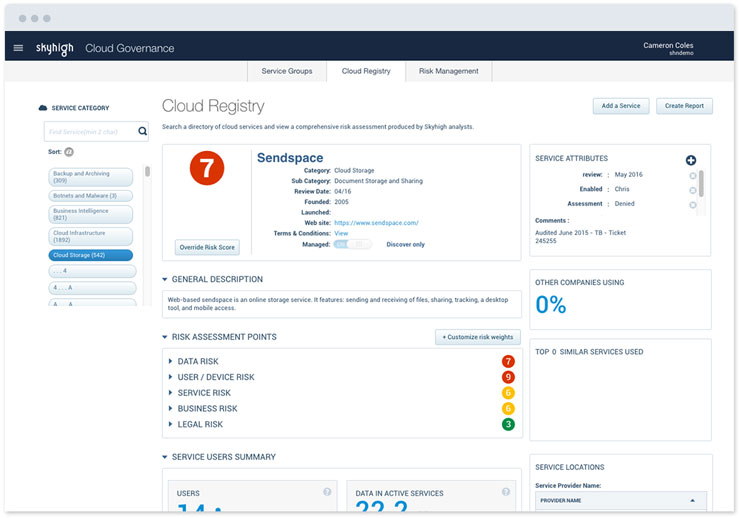Click the big red risk score 7
Viewport: 740px width, 518px height.
coord(207,168)
